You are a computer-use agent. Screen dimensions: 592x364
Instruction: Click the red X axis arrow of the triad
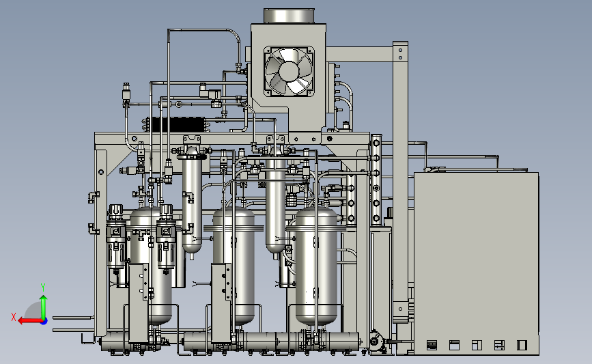pos(29,320)
